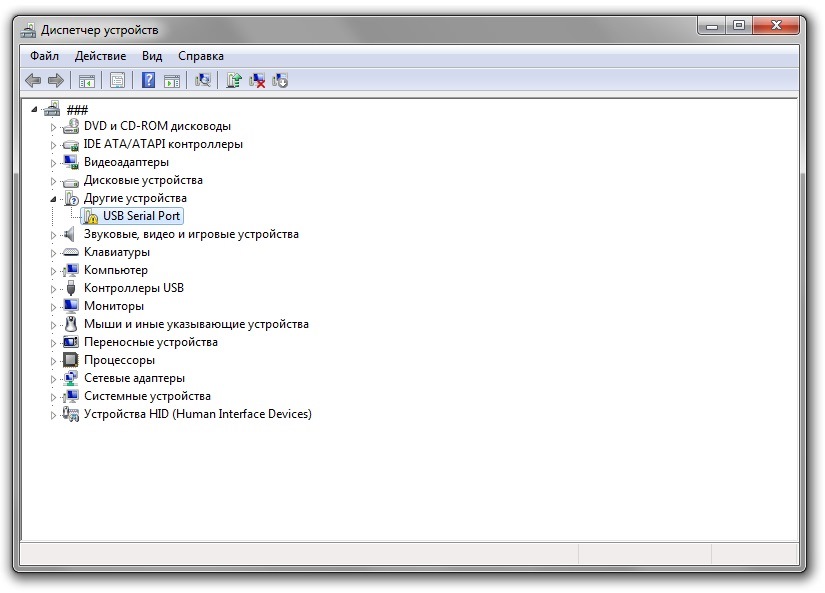825x593 pixels.
Task: Click the computer root node icon
Action: [x=52, y=109]
